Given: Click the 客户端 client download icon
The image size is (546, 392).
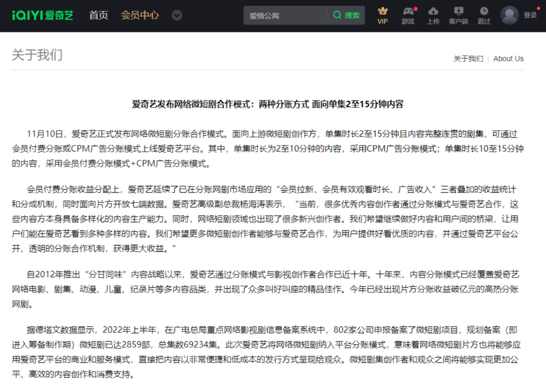Looking at the screenshot, I should pyautogui.click(x=458, y=16).
